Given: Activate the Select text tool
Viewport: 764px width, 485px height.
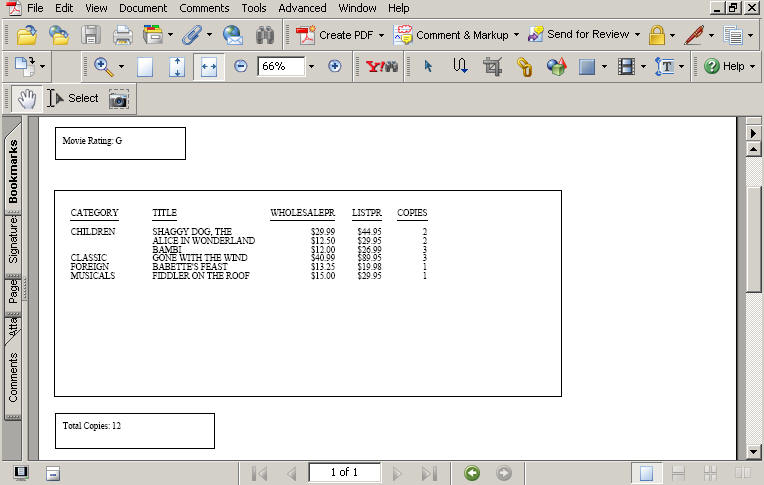Looking at the screenshot, I should (73, 98).
